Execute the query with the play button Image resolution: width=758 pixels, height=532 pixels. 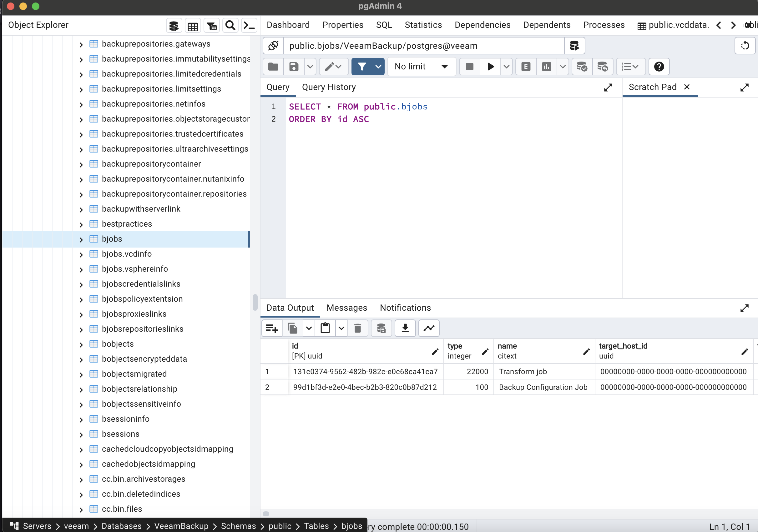coord(491,67)
